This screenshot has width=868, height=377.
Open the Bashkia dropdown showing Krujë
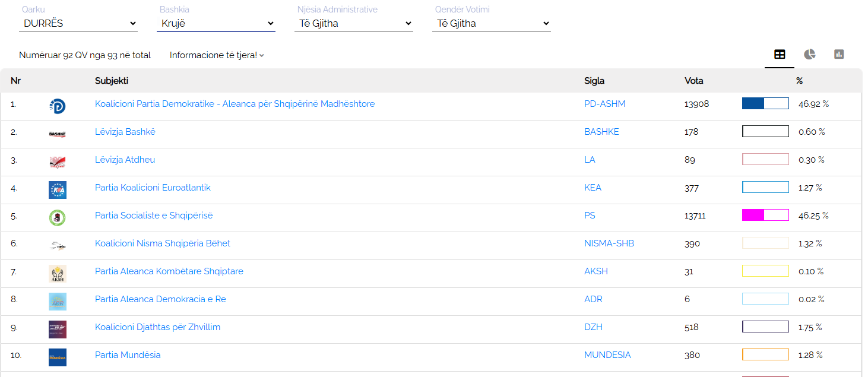pyautogui.click(x=216, y=24)
